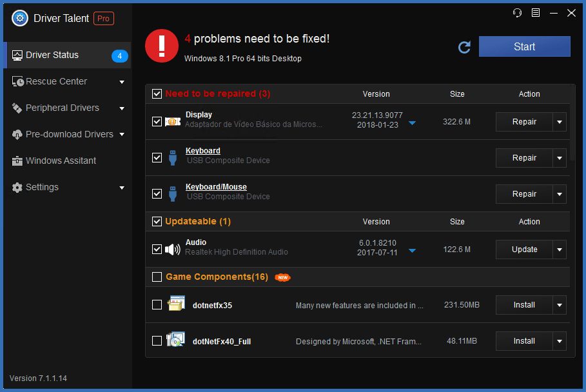This screenshot has width=586, height=392.
Task: Open the dotnetfx35 Install options dropdown
Action: (560, 305)
